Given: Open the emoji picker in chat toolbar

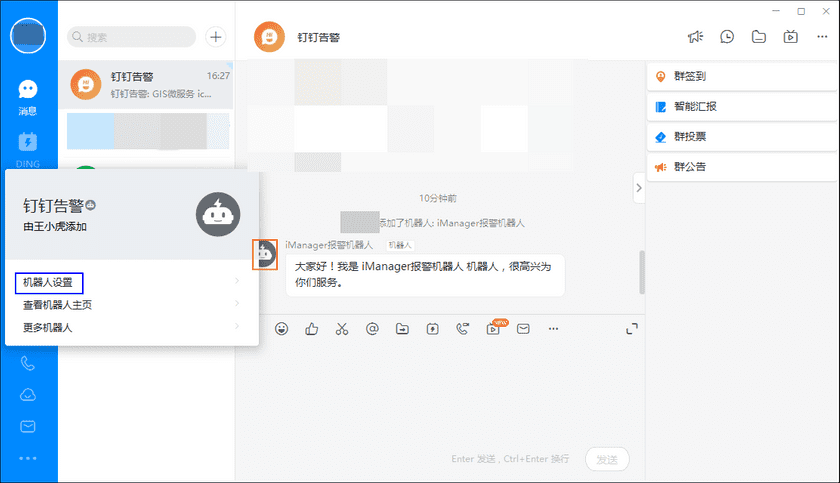Looking at the screenshot, I should tap(282, 328).
